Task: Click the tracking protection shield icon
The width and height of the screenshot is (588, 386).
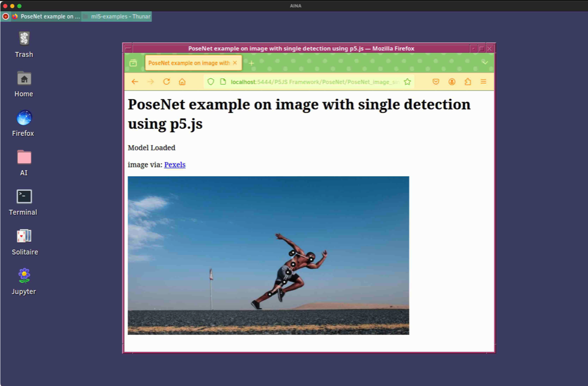Action: point(211,82)
